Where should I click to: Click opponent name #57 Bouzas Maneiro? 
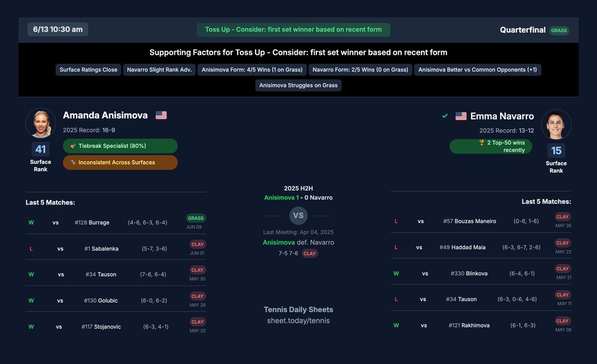click(x=469, y=221)
